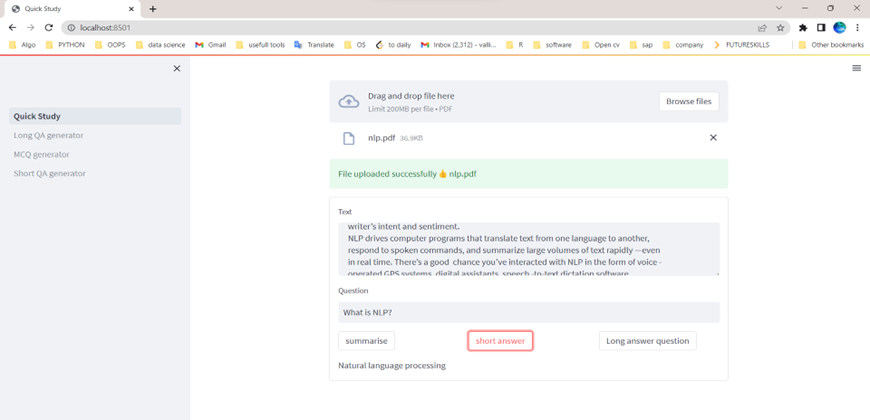Click the short answer button

(500, 341)
